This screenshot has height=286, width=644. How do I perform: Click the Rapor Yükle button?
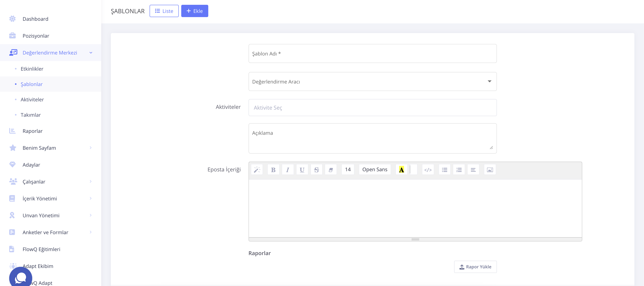click(x=475, y=267)
